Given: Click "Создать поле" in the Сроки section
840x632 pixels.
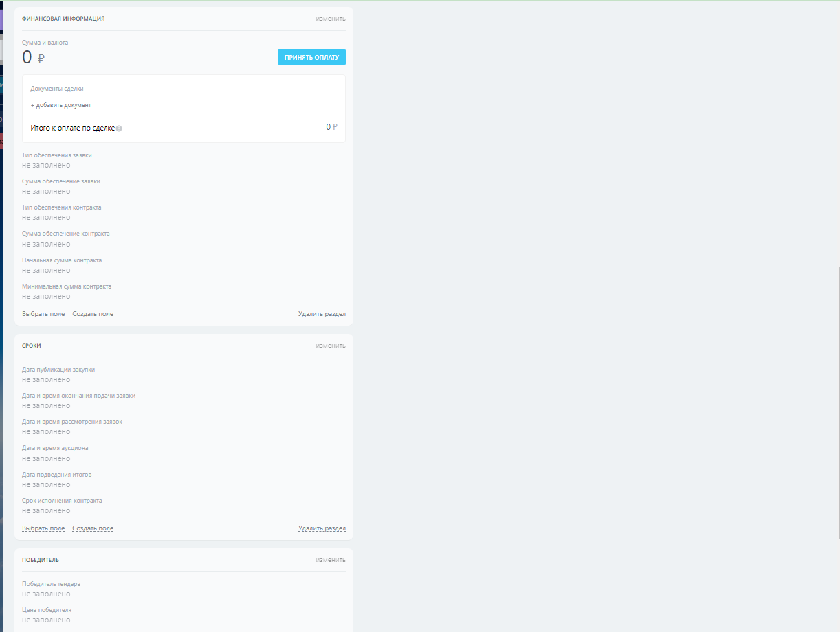Looking at the screenshot, I should pyautogui.click(x=93, y=528).
